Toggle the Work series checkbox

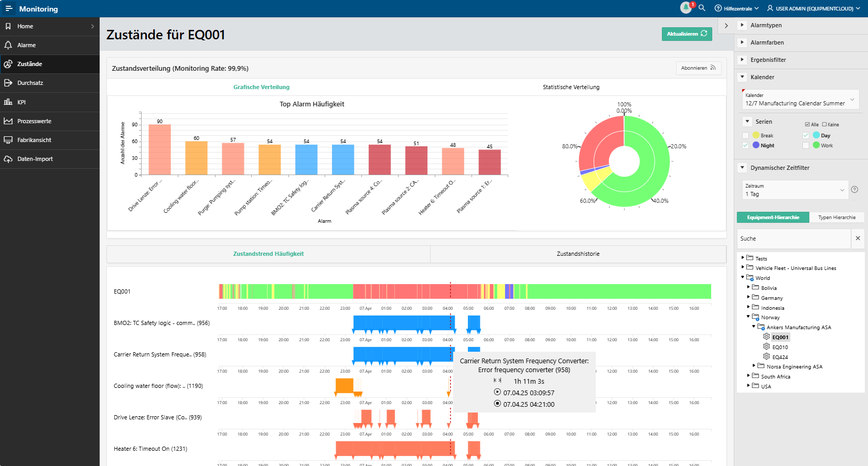coord(806,145)
